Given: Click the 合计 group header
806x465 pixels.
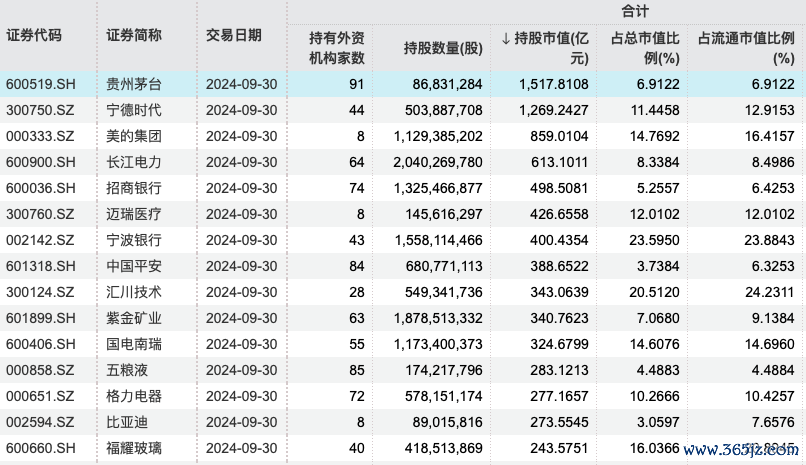Looking at the screenshot, I should coord(635,11).
